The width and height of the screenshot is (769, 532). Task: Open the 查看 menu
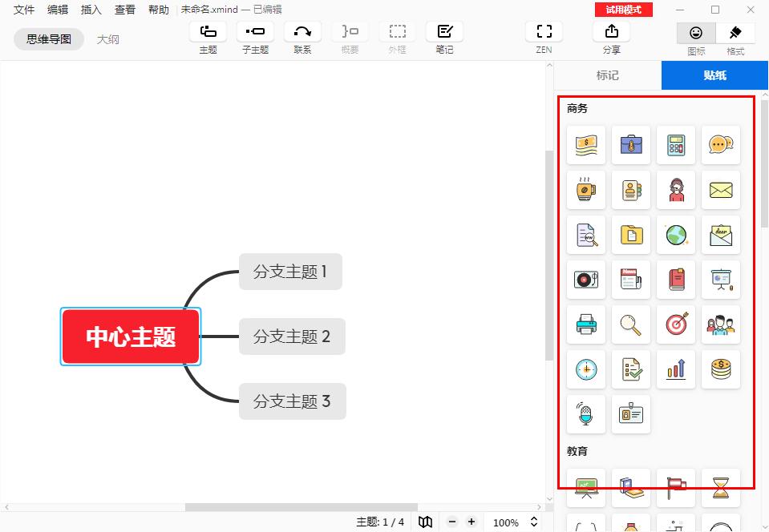click(x=124, y=10)
